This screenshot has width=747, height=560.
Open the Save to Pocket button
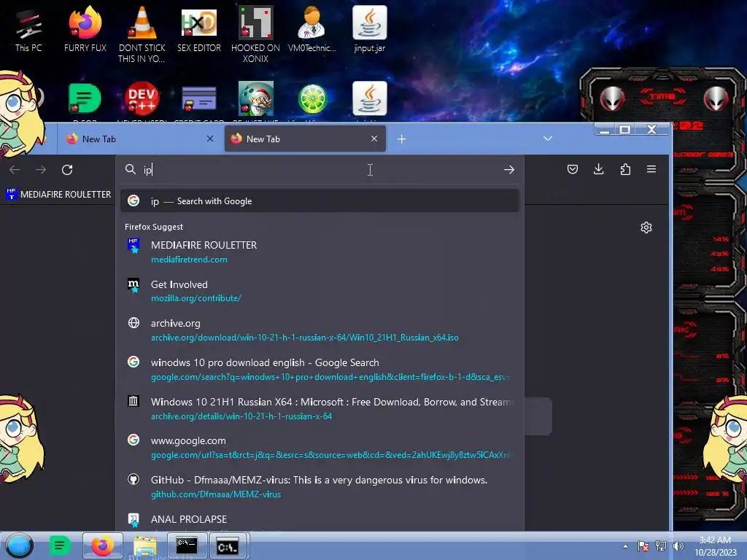click(x=573, y=169)
